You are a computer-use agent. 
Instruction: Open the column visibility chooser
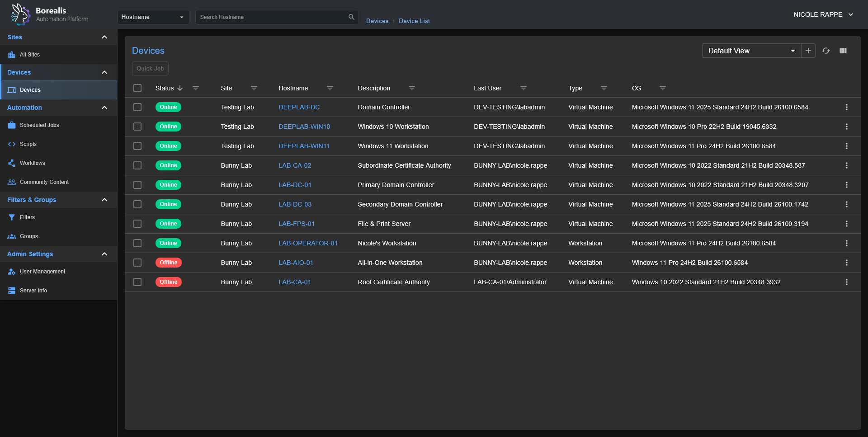(843, 51)
